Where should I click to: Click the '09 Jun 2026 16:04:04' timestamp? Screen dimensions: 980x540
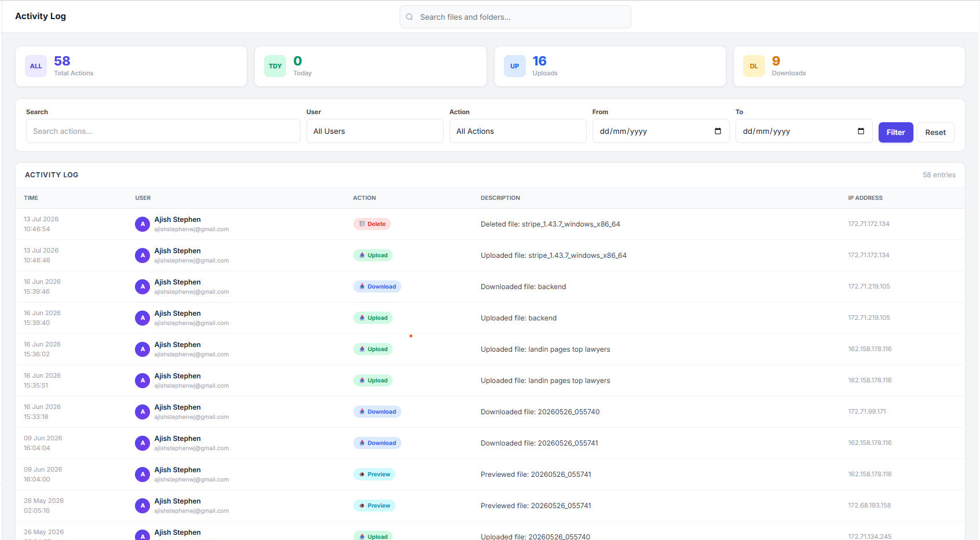(43, 443)
